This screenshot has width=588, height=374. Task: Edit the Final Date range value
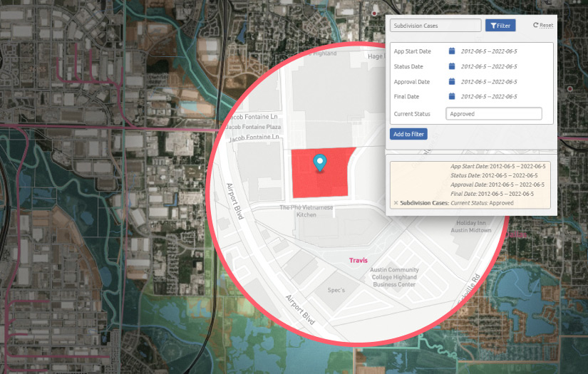point(489,96)
